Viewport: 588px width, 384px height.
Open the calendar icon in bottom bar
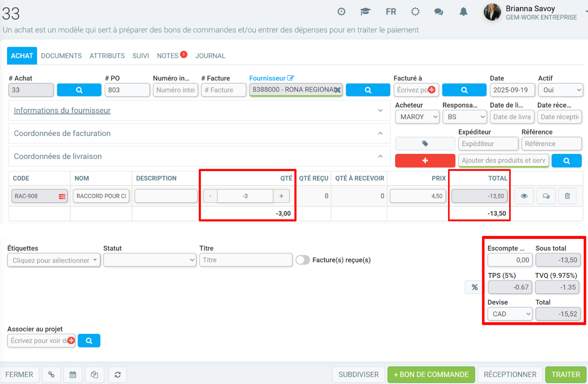pos(73,375)
